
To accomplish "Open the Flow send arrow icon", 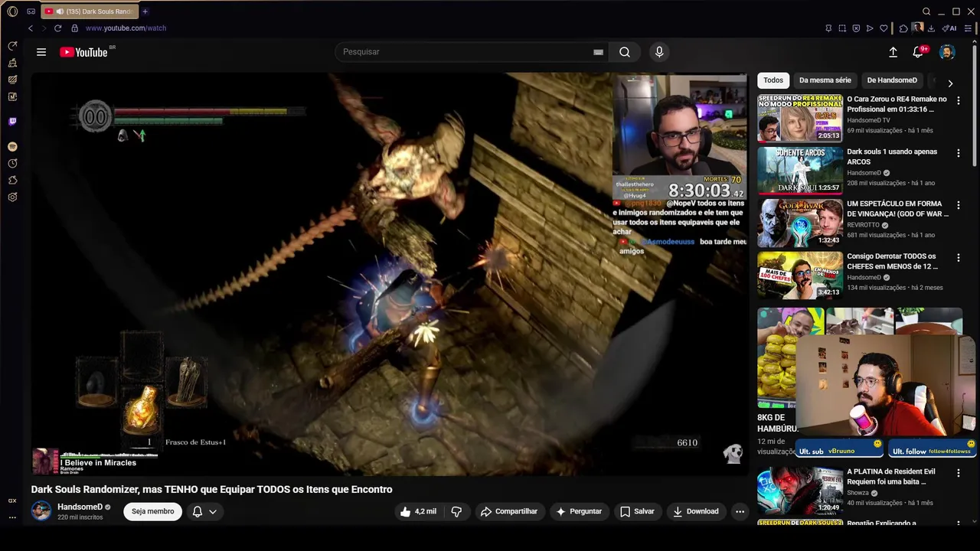I will (x=870, y=28).
